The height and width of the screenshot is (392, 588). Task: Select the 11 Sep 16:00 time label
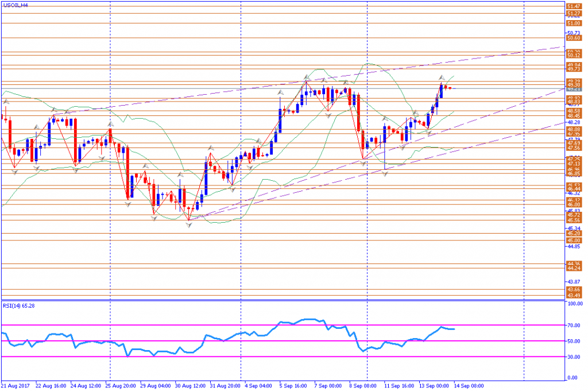(x=399, y=386)
